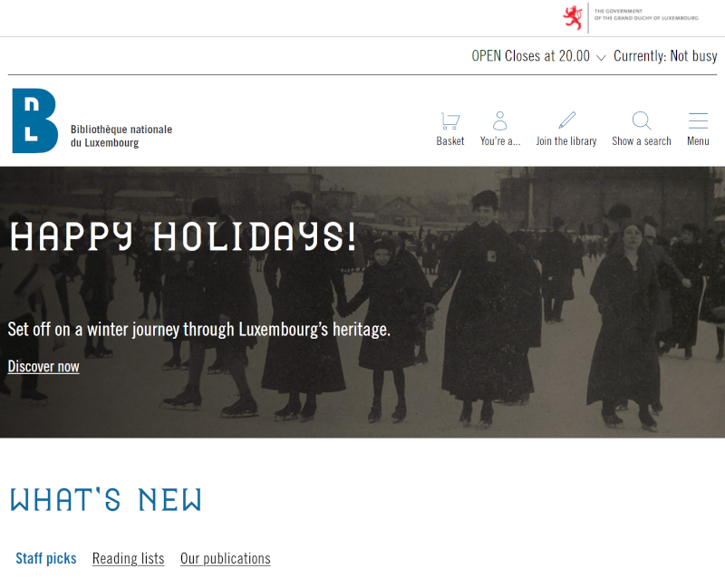Show search via the magnifier icon
The image size is (725, 588).
(641, 121)
